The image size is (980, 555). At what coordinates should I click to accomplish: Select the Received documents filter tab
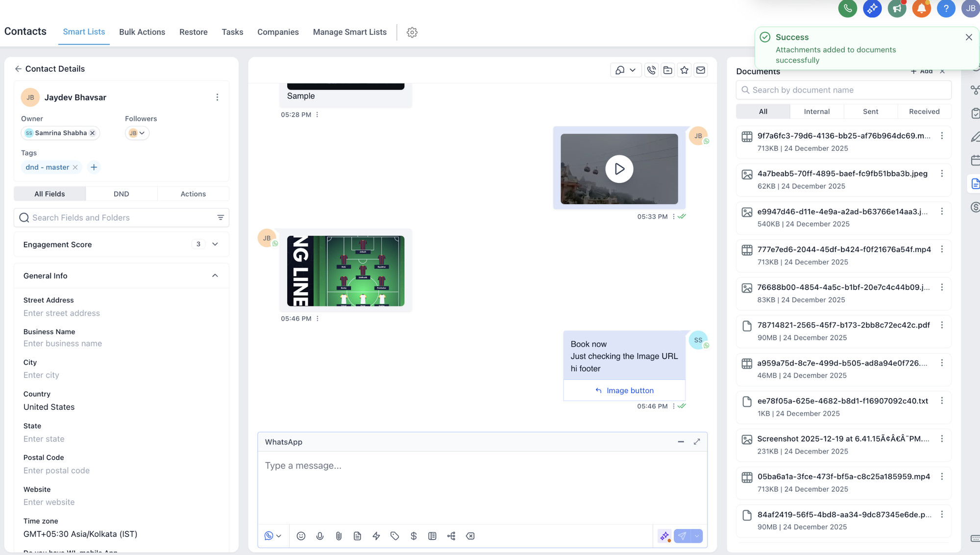[924, 111]
